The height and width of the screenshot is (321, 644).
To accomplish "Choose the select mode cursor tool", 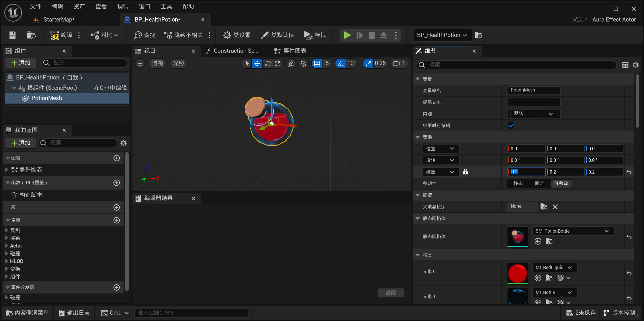I will [246, 63].
